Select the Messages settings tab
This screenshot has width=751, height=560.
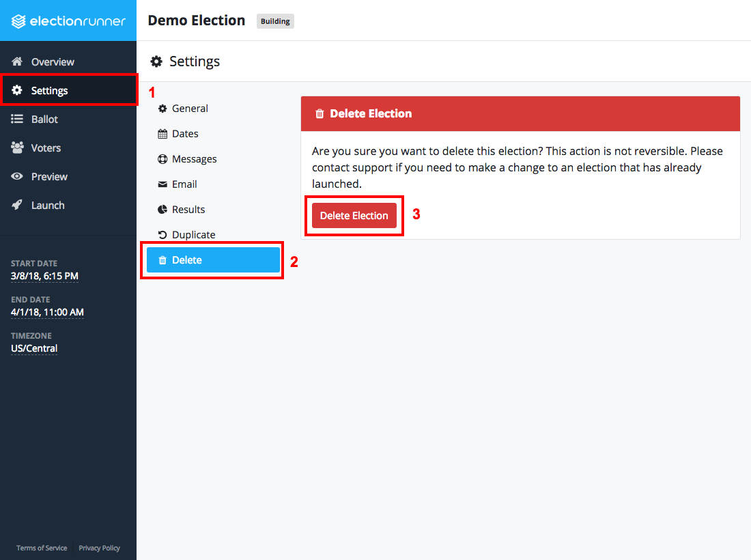[x=194, y=158]
